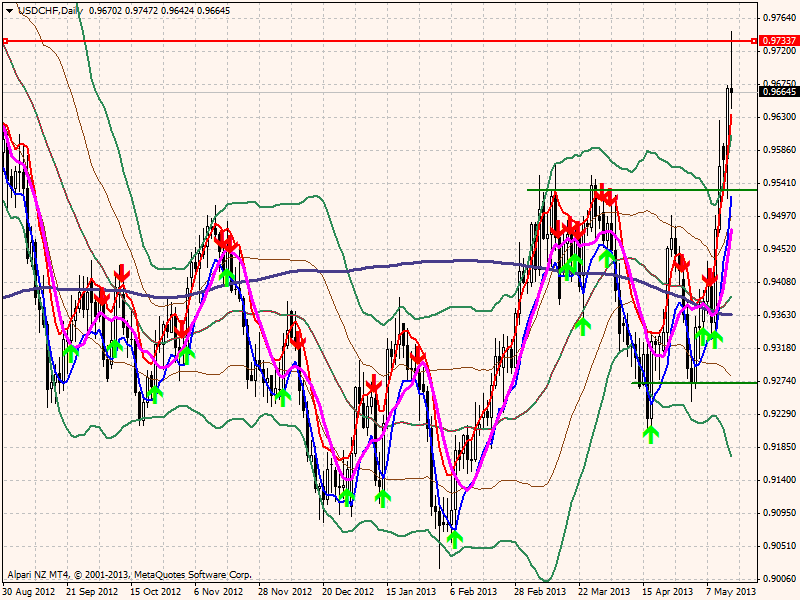Click the 0.94970 price axis label
The height and width of the screenshot is (600, 800).
(x=779, y=216)
